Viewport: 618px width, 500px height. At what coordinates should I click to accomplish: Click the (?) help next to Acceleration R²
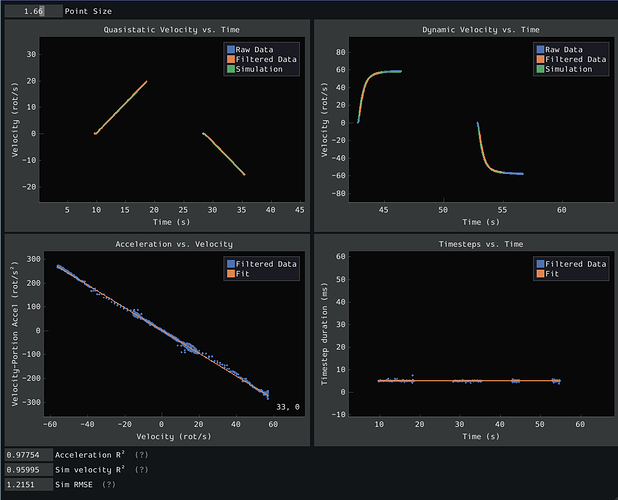point(141,455)
